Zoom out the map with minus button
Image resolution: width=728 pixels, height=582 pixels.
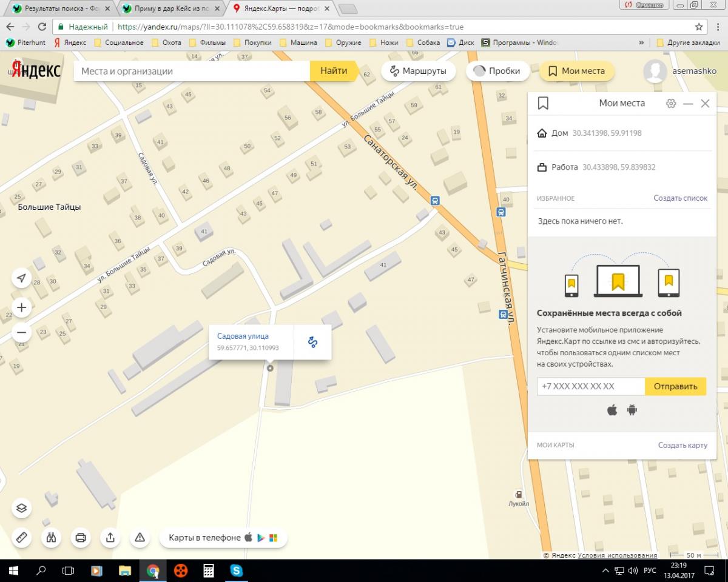click(21, 332)
